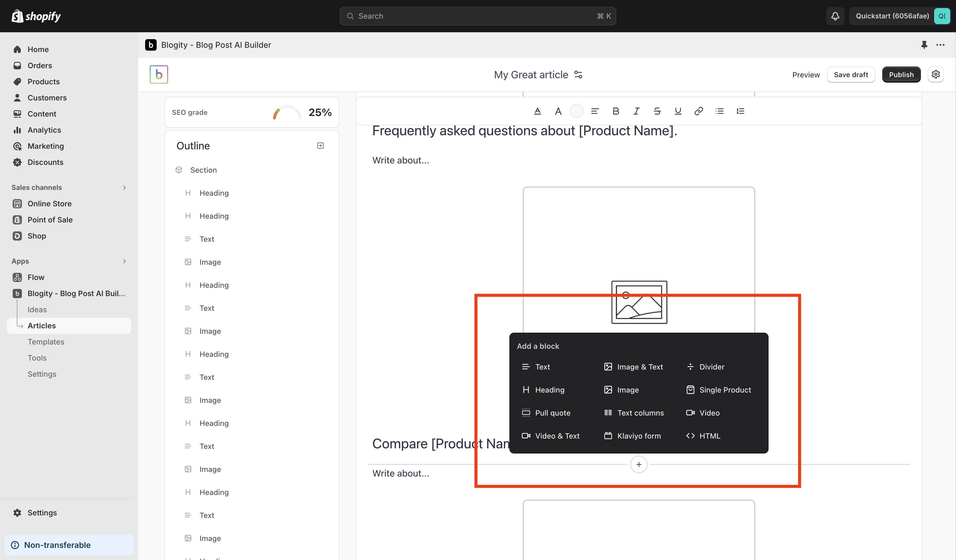
Task: Open the highlight color swatch
Action: point(576,111)
